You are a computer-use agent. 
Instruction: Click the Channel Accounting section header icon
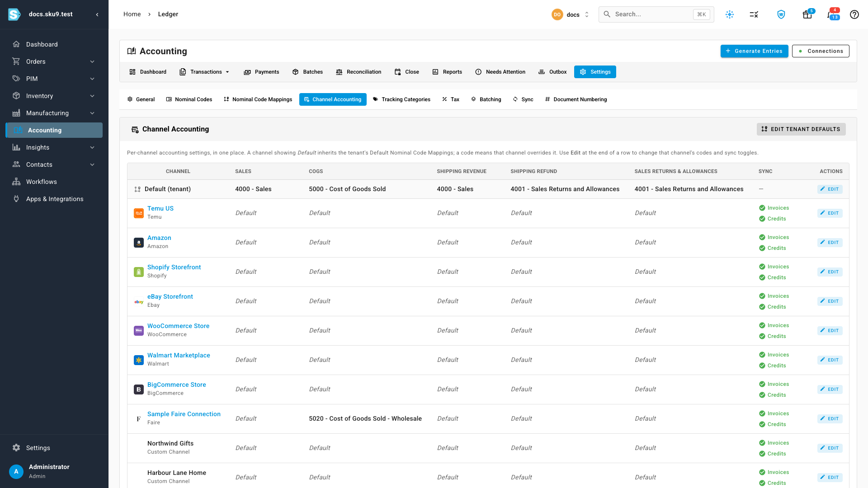click(135, 130)
